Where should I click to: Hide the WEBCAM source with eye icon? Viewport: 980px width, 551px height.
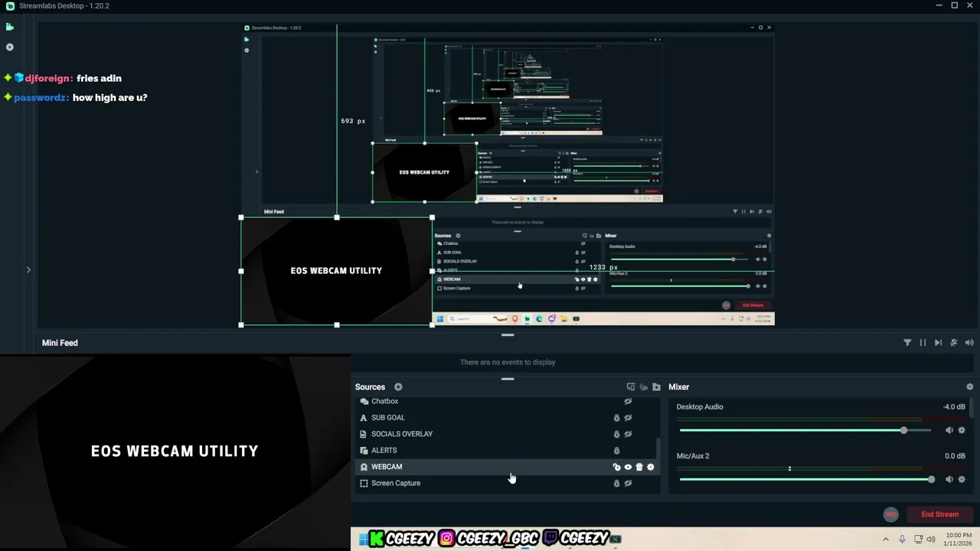point(628,467)
